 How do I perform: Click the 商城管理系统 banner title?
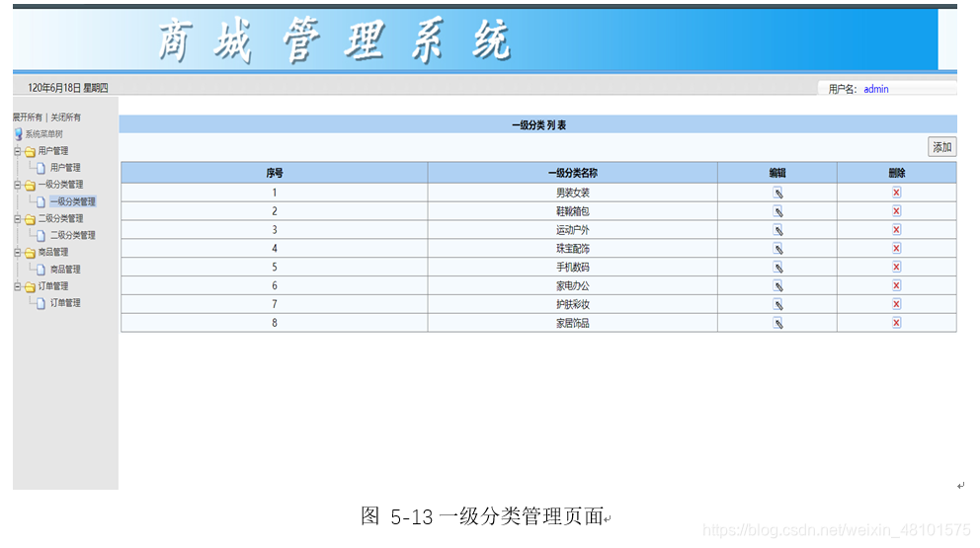[x=334, y=40]
